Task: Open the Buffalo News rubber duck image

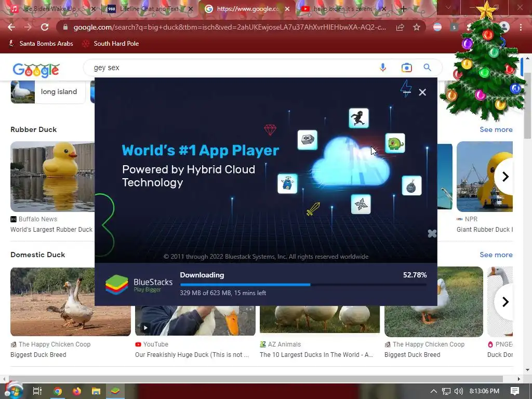Action: (x=52, y=177)
